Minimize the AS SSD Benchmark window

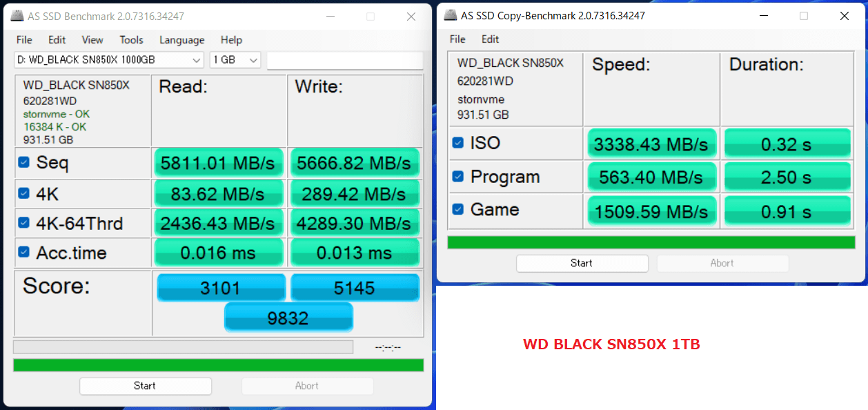(x=329, y=17)
